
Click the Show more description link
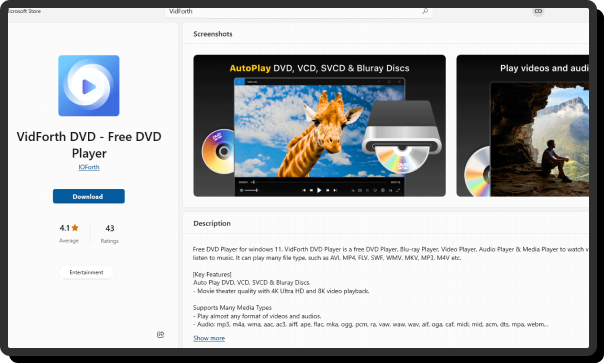[209, 338]
